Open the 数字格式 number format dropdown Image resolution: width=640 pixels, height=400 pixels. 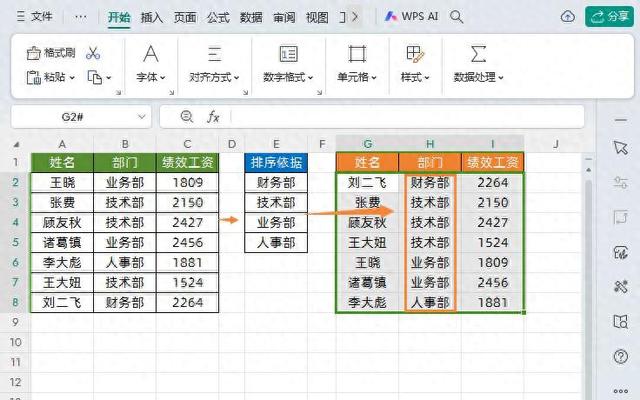coord(288,77)
